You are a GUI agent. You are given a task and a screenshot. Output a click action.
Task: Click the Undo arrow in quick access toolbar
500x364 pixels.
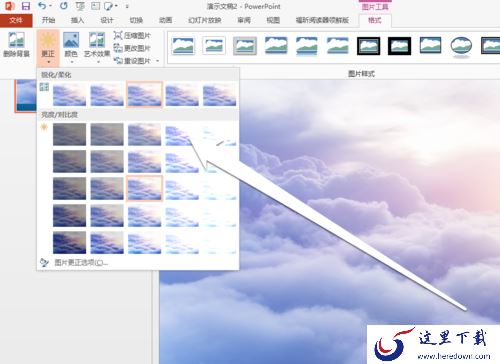pyautogui.click(x=42, y=6)
